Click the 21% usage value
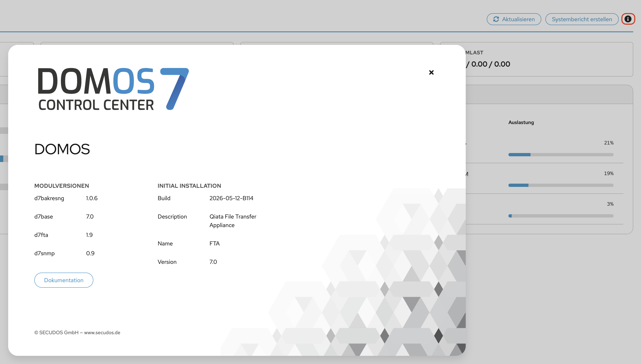The width and height of the screenshot is (641, 364). click(609, 143)
